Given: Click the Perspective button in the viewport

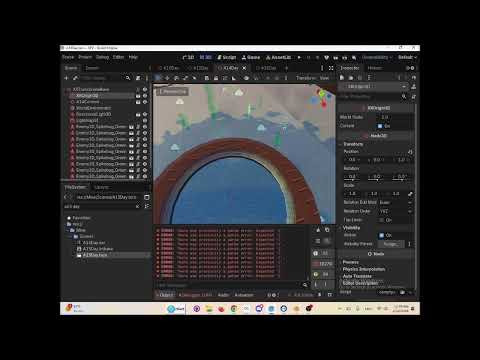Looking at the screenshot, I should (173, 91).
